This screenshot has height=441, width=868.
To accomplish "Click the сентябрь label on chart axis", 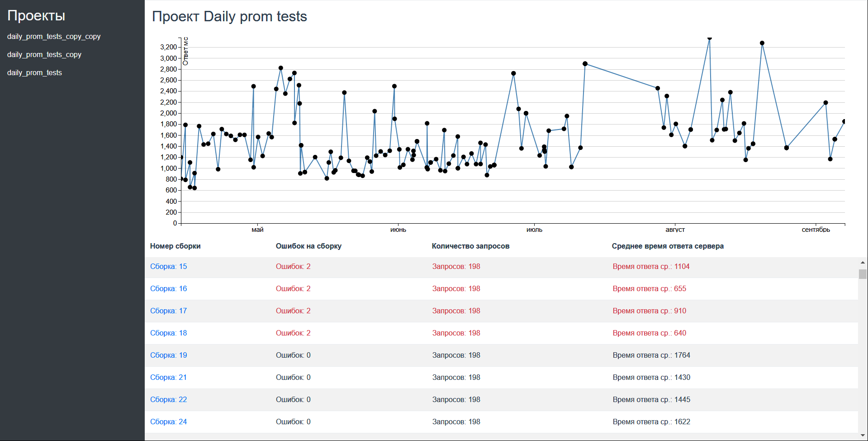I will click(x=816, y=230).
